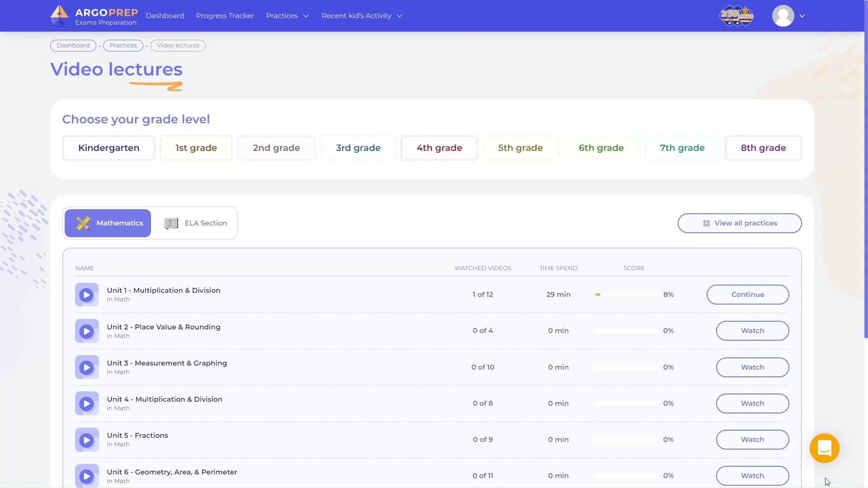This screenshot has height=488, width=868.
Task: Click the "8%" score value
Action: click(669, 295)
